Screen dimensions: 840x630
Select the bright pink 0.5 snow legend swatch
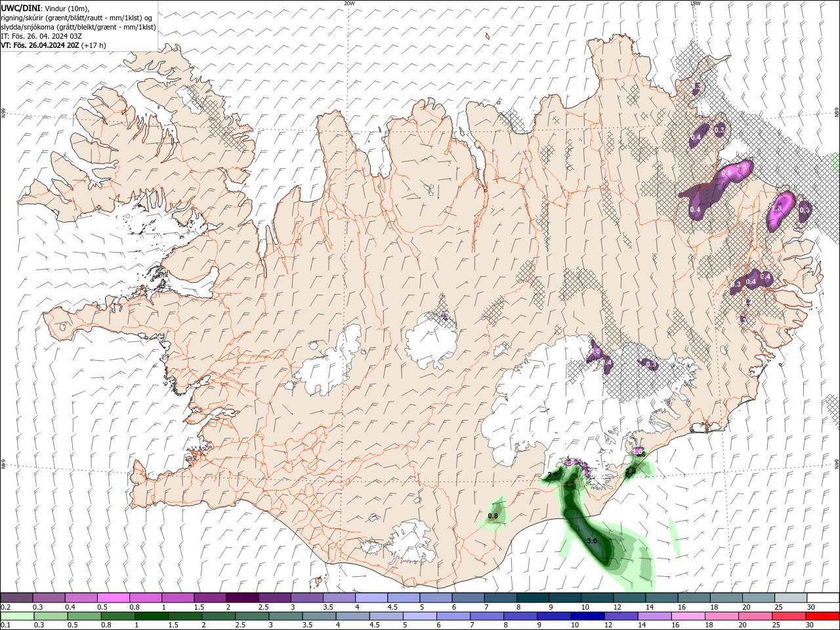click(x=113, y=597)
